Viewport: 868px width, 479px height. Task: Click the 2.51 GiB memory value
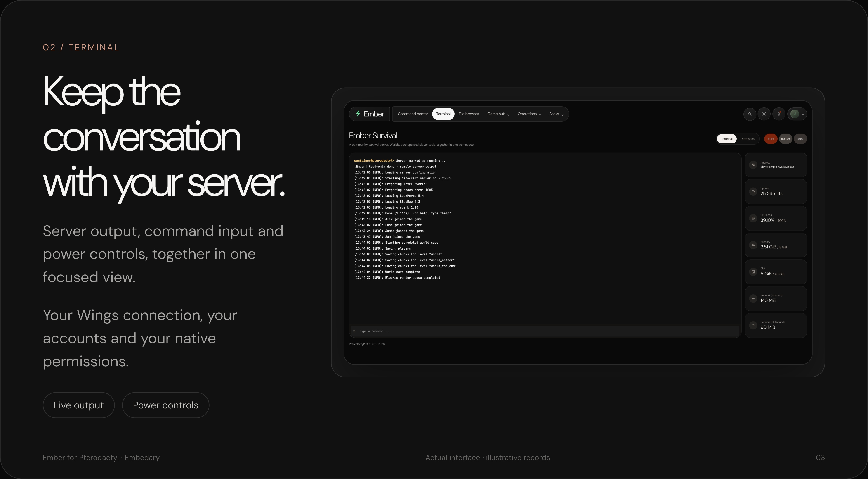click(x=768, y=247)
